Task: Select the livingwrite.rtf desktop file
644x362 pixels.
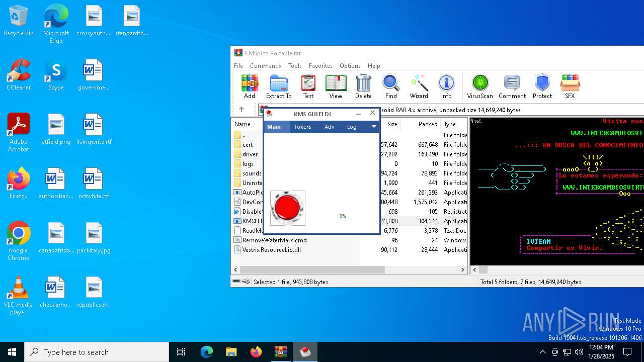Action: [94, 130]
